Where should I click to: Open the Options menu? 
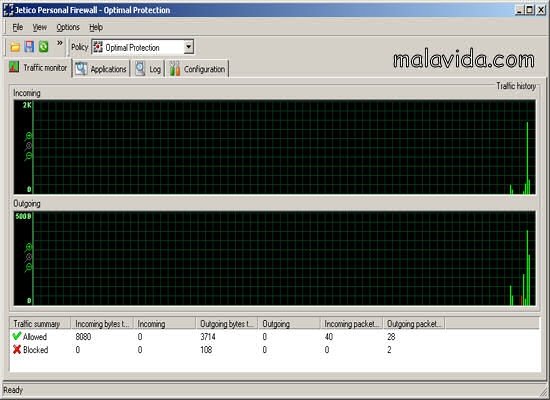(x=68, y=27)
